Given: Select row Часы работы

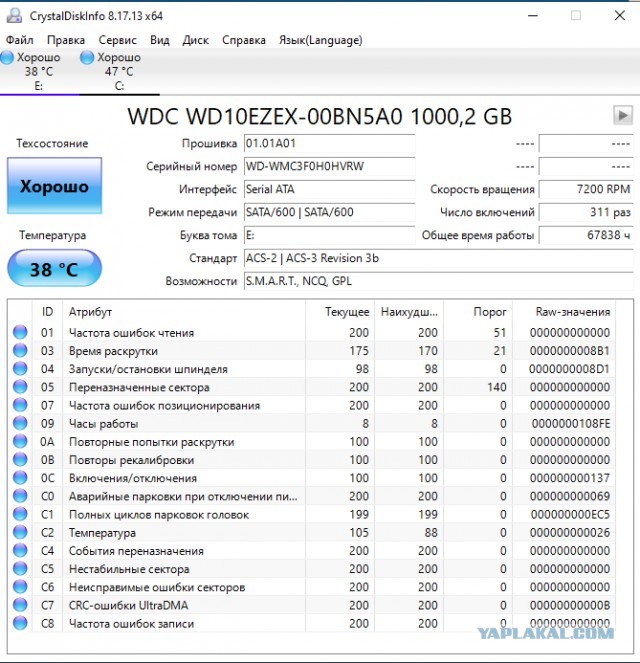Looking at the screenshot, I should (312, 423).
